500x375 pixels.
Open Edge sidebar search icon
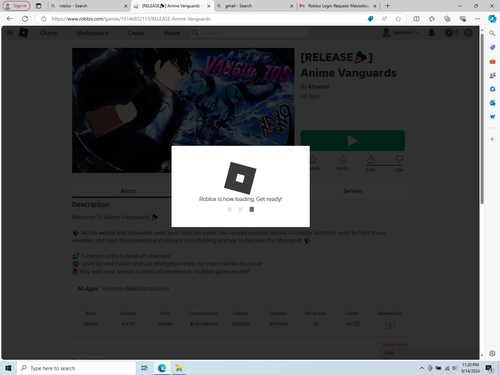pos(492,33)
